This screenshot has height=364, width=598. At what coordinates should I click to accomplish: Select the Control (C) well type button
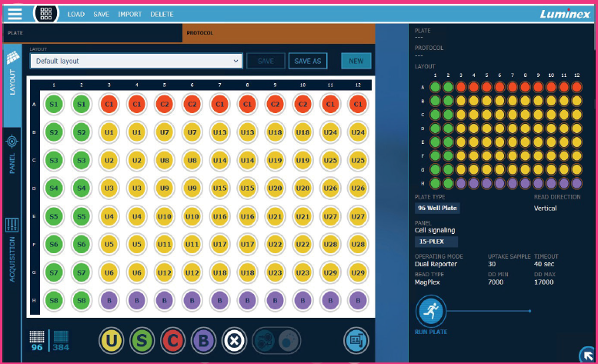click(x=172, y=340)
